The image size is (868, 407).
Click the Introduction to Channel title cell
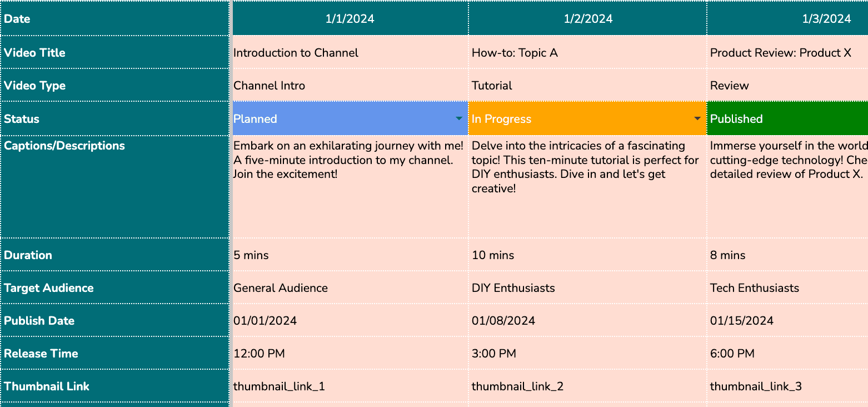point(350,53)
